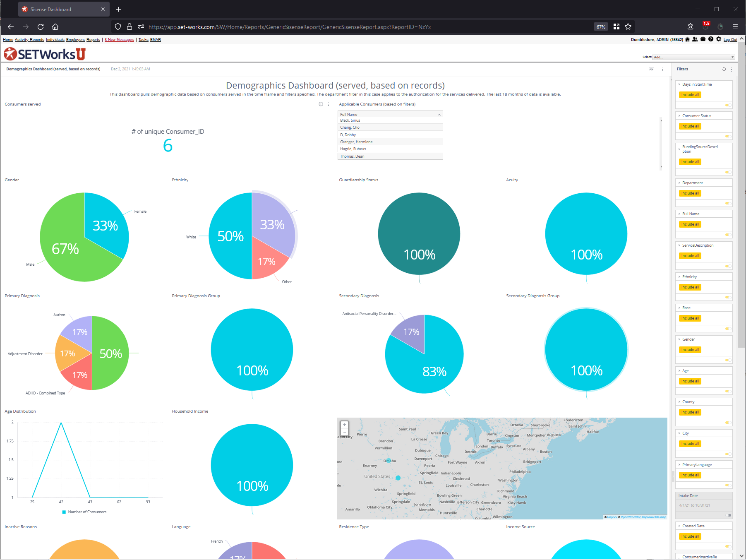
Task: Toggle the Consumer Status filter switch
Action: 728,137
